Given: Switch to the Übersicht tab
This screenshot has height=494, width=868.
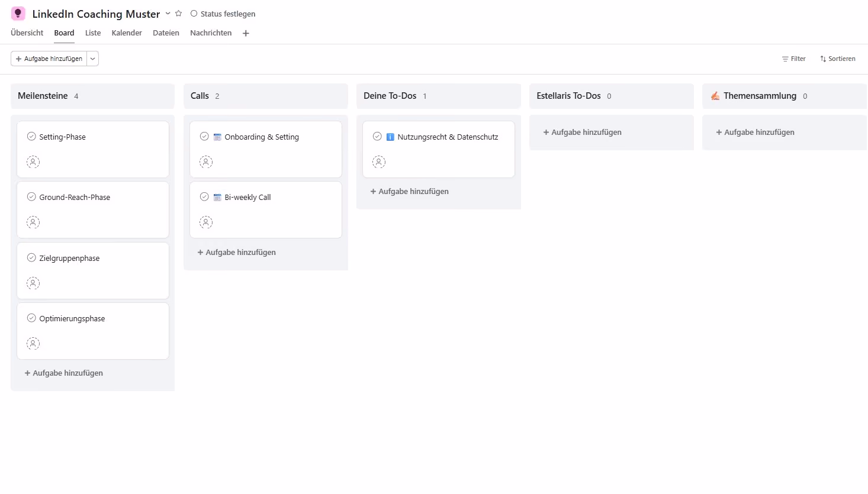Looking at the screenshot, I should click(27, 33).
